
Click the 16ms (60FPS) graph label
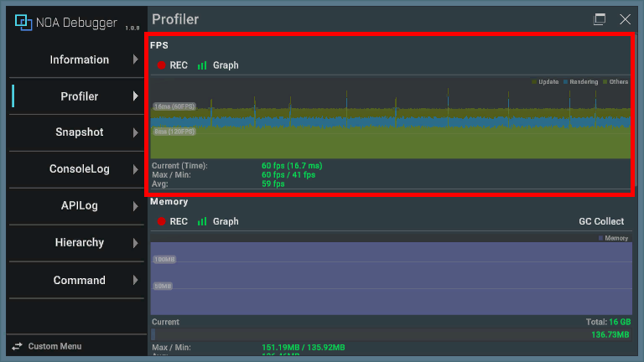174,106
